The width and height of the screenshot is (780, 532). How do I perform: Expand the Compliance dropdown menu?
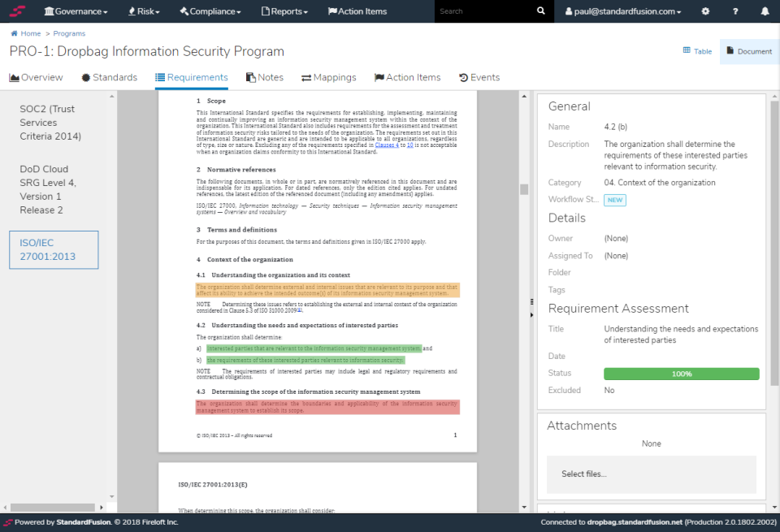210,11
